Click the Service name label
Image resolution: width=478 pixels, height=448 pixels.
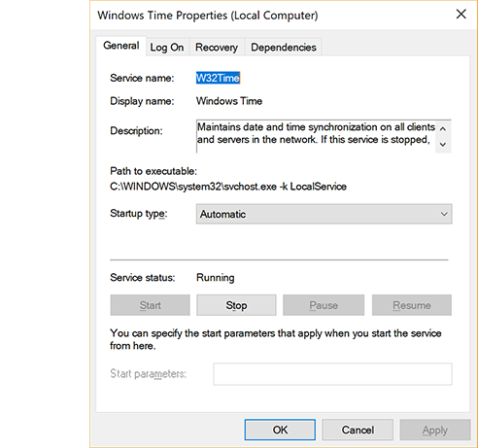[x=142, y=78]
